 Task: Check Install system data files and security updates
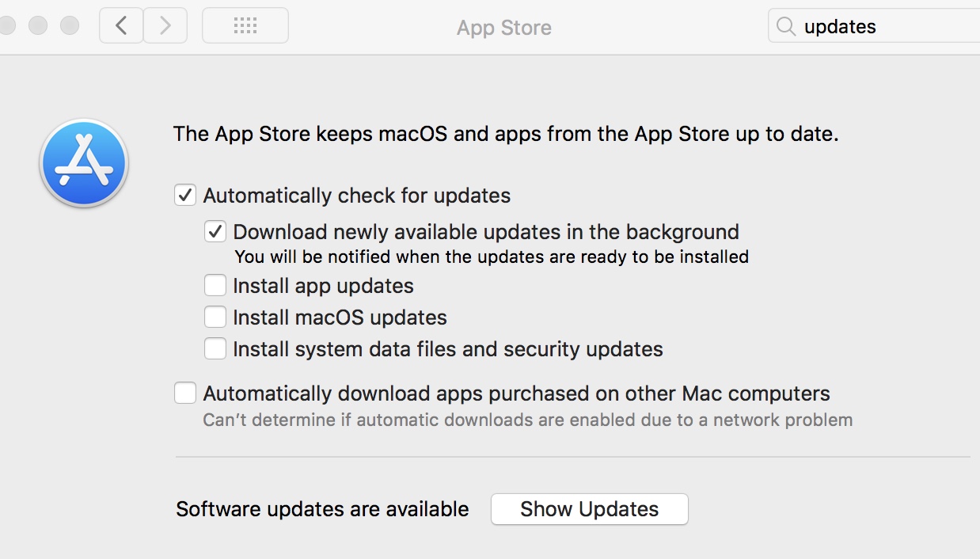pyautogui.click(x=215, y=349)
